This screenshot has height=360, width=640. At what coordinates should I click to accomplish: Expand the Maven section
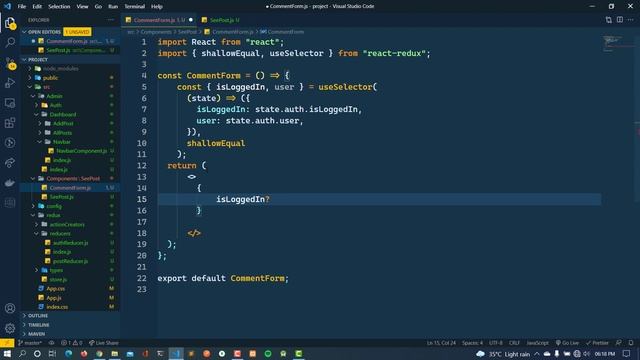pyautogui.click(x=36, y=334)
